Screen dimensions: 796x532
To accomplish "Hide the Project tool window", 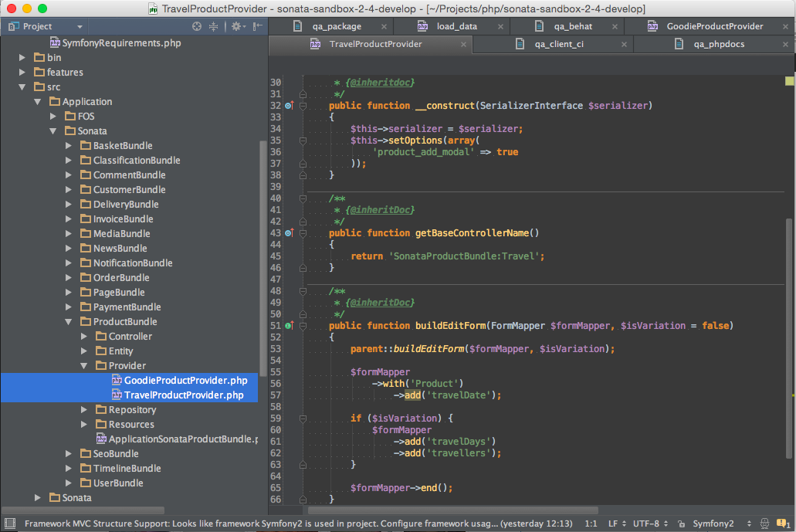I will click(x=257, y=26).
